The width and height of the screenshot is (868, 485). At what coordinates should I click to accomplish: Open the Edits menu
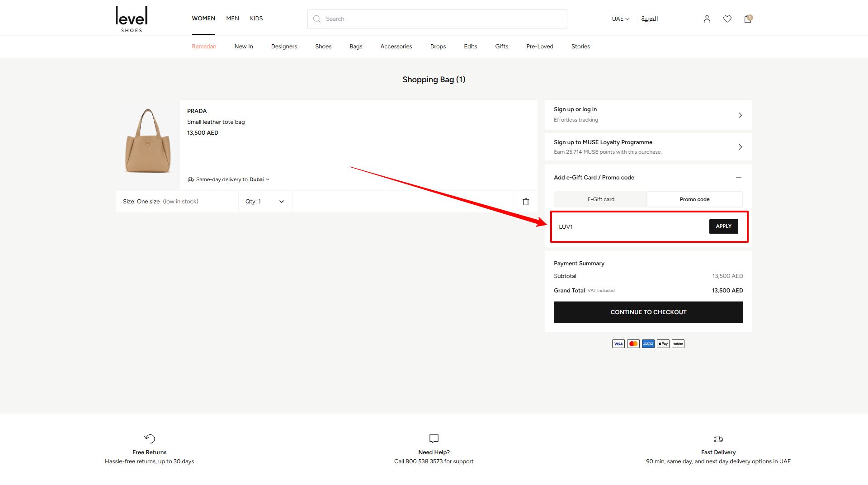tap(470, 47)
